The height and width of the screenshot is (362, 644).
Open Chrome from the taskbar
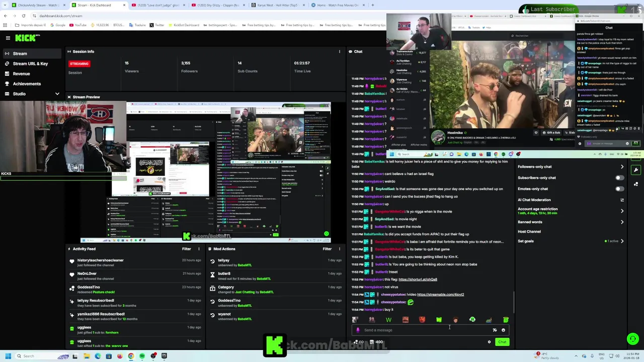(131, 356)
